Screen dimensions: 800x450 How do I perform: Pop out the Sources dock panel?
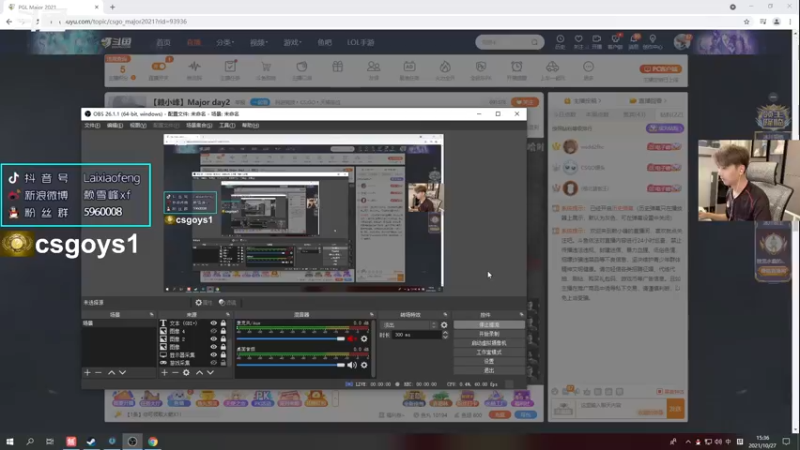pyautogui.click(x=228, y=315)
